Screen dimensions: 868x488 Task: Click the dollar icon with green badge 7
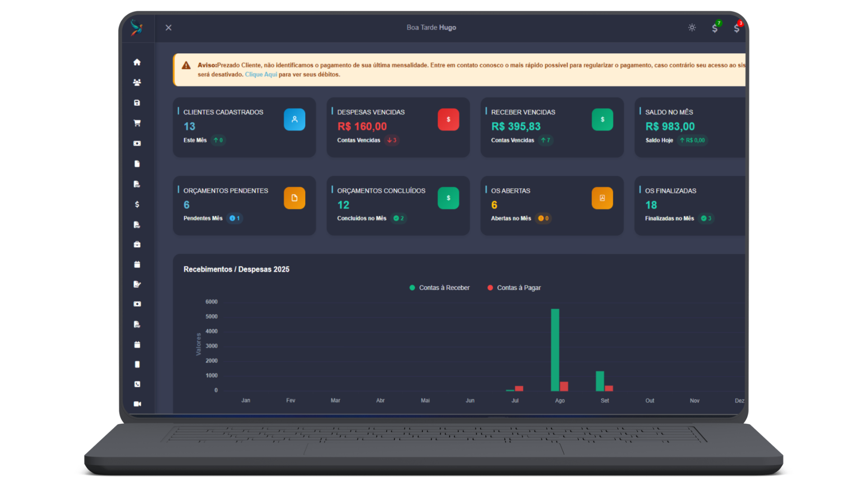(715, 28)
